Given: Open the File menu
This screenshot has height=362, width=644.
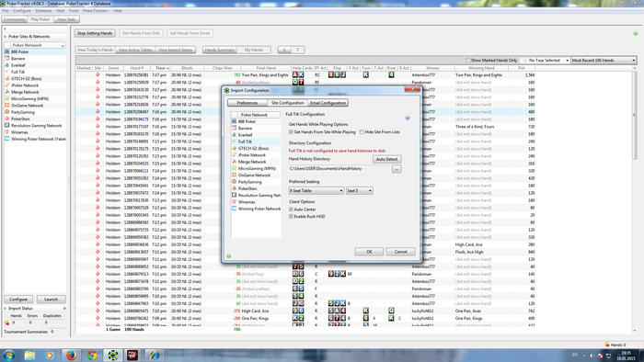Looking at the screenshot, I should coord(6,11).
